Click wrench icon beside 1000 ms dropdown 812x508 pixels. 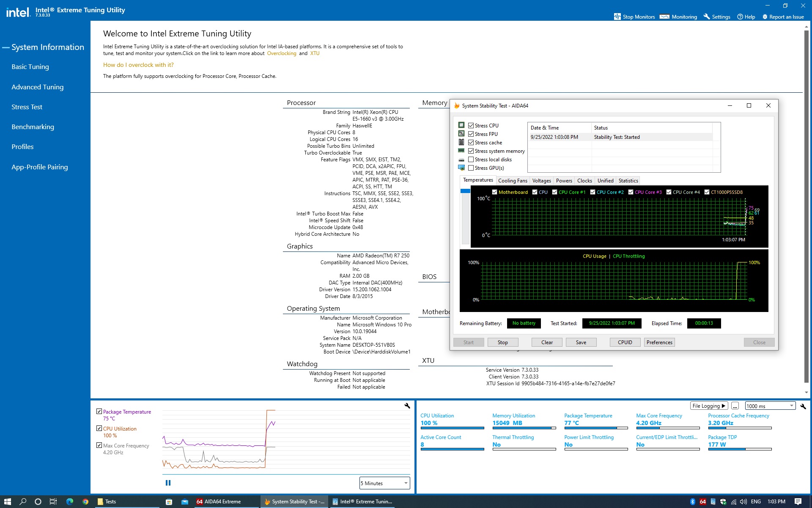click(x=803, y=406)
